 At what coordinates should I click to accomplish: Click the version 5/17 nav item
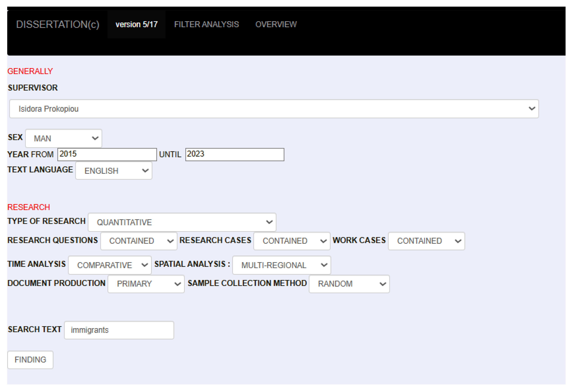pos(136,24)
